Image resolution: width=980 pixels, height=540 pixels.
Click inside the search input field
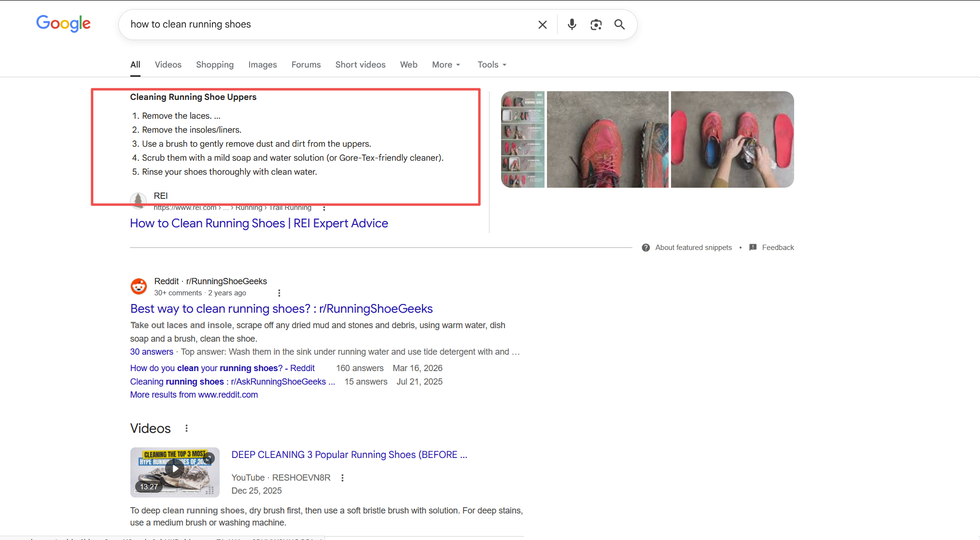click(x=328, y=25)
